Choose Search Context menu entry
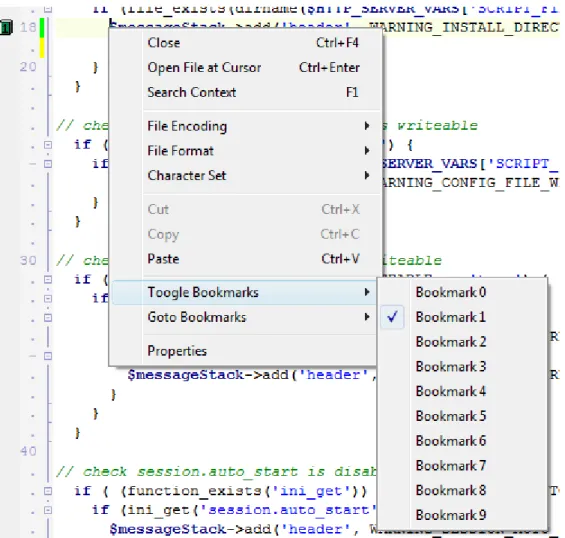The image size is (565, 538). [245, 92]
